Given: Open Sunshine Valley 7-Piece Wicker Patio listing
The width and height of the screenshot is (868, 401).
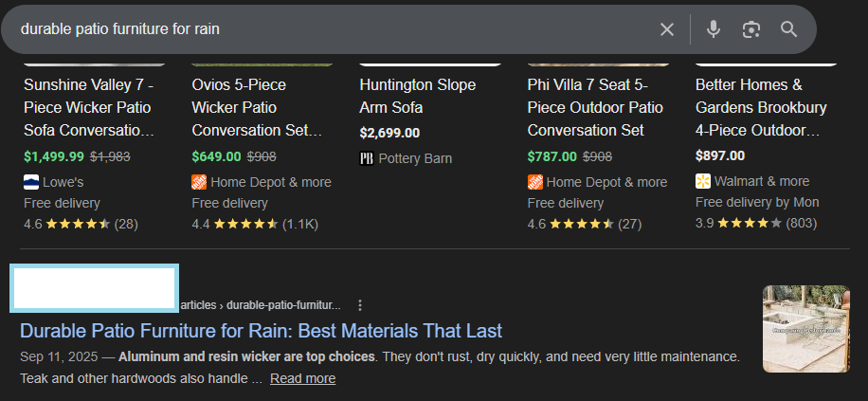Looking at the screenshot, I should click(x=89, y=107).
